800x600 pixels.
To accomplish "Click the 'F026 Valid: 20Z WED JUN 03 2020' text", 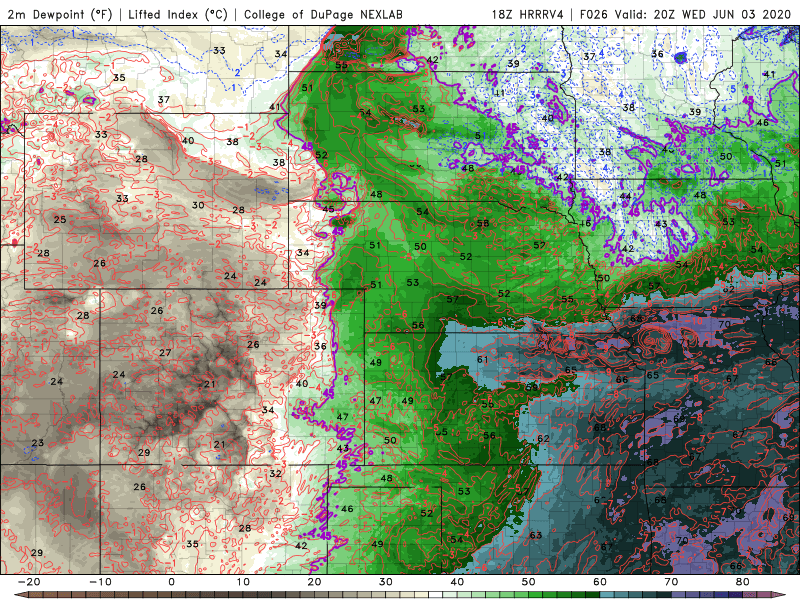I will (685, 14).
